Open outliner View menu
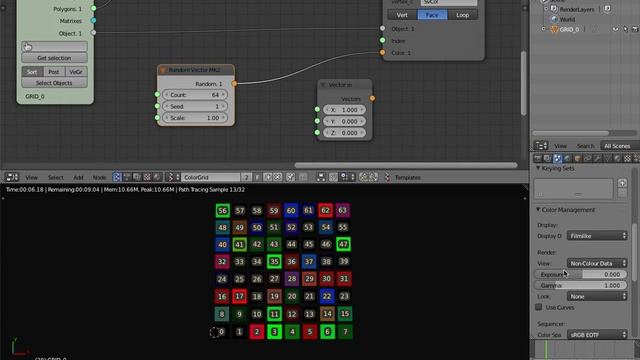The image size is (640, 360). point(560,146)
